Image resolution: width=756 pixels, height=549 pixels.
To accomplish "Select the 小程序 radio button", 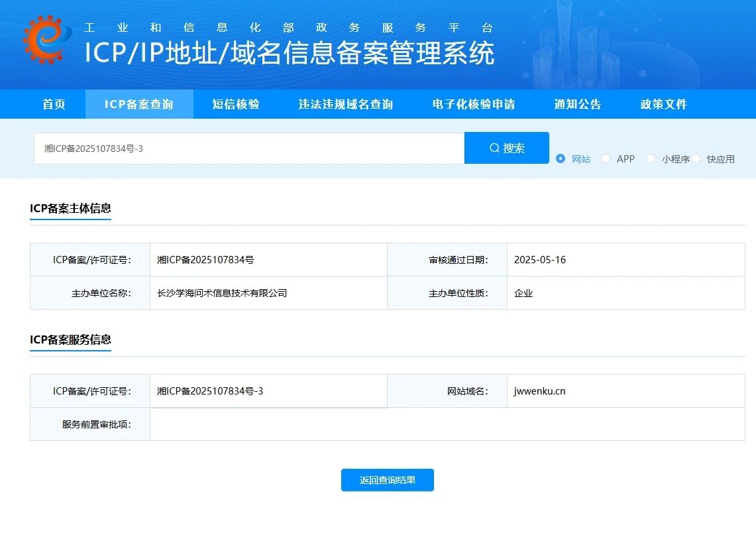I will point(651,158).
